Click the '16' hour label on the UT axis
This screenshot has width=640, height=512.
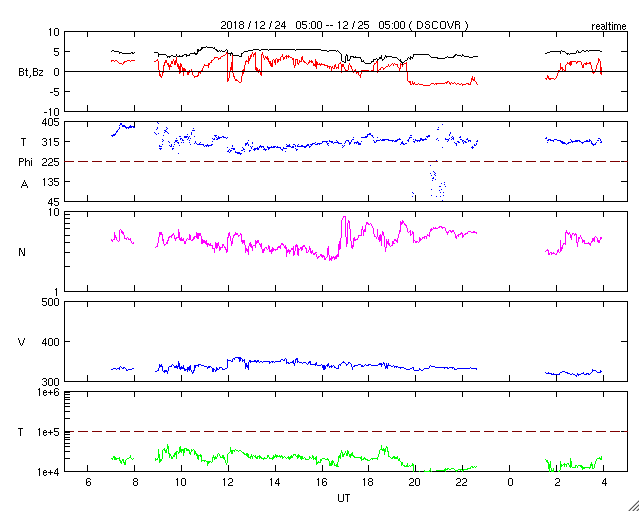point(322,483)
